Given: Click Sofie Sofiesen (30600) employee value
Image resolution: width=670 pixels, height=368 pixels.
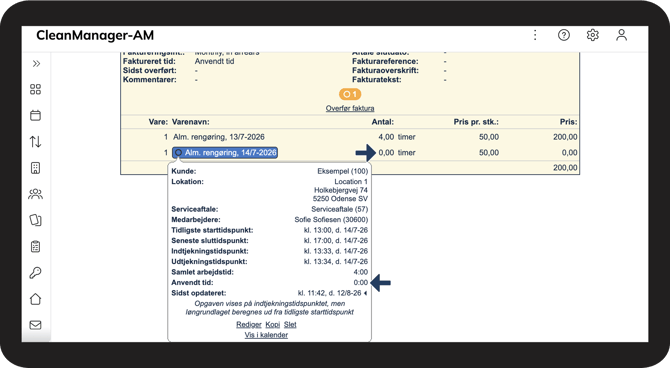Looking at the screenshot, I should [331, 220].
